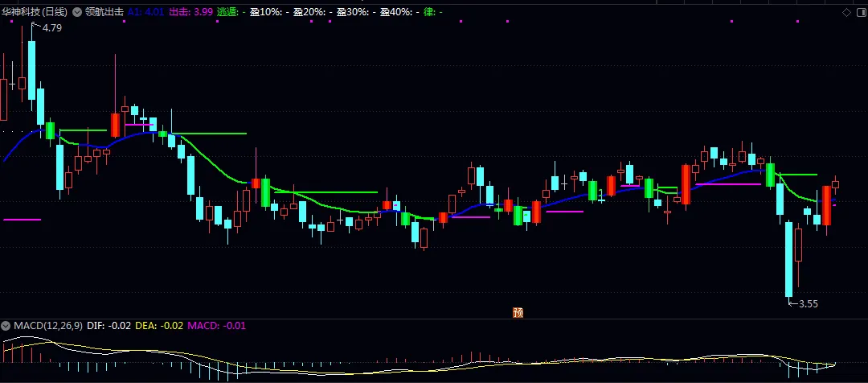Click the 逃遁 indicator label
Viewport: 868px width, 383px height.
click(x=231, y=11)
